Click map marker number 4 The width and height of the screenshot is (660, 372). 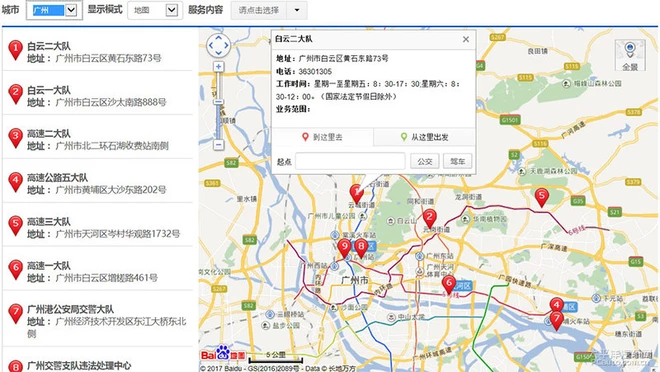[556, 306]
